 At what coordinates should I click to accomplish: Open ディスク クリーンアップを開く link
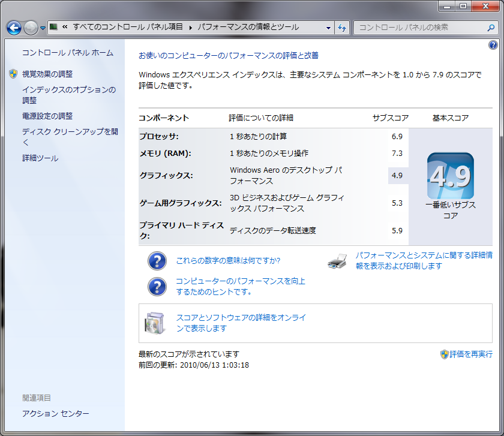(x=70, y=132)
